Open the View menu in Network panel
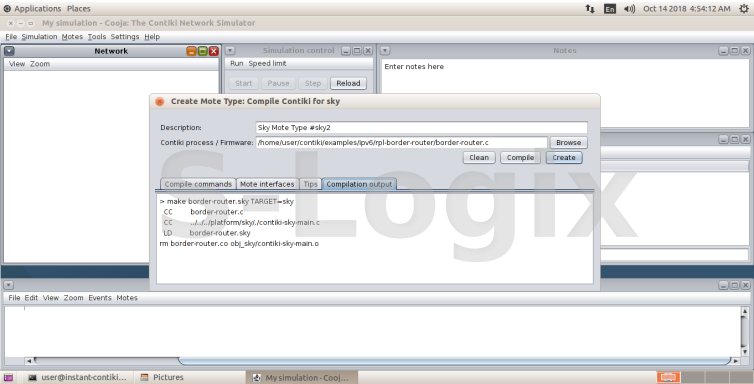This screenshot has height=384, width=754. [x=17, y=63]
